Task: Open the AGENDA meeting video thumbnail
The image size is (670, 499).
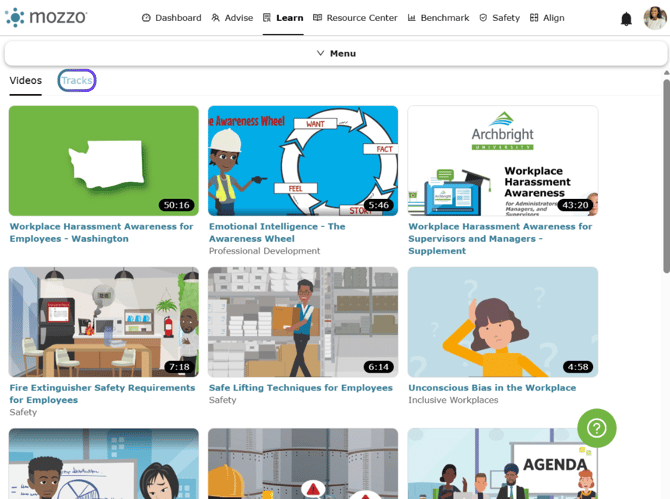Action: [x=503, y=464]
